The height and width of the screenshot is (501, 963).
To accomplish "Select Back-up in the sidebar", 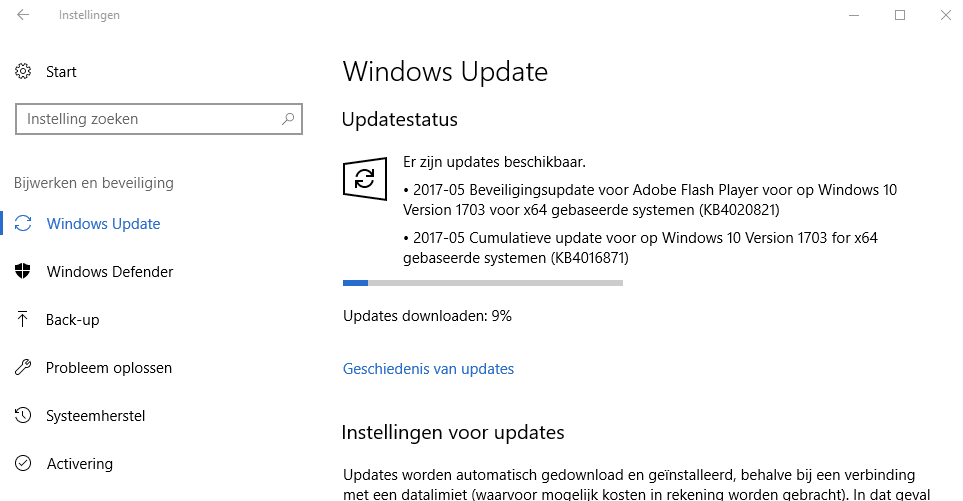I will point(72,320).
